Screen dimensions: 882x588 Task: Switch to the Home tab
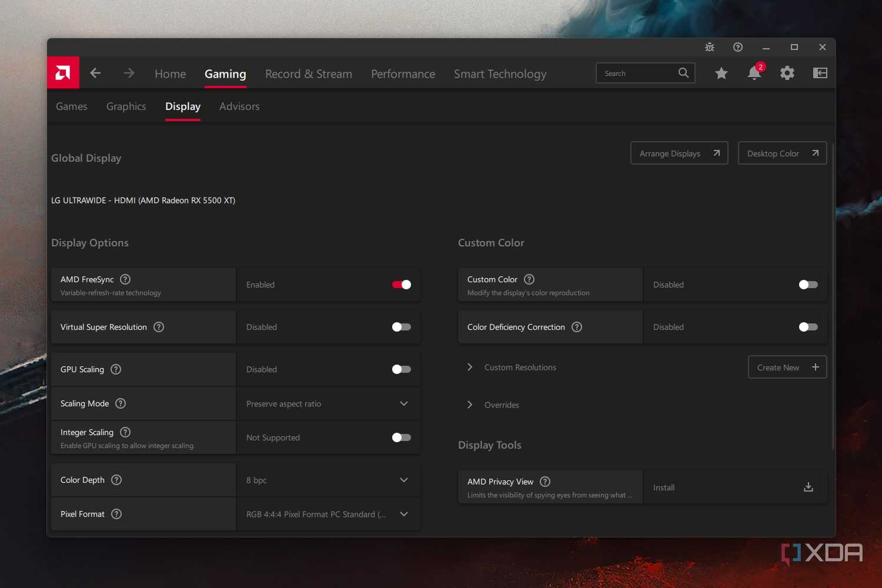click(x=171, y=73)
